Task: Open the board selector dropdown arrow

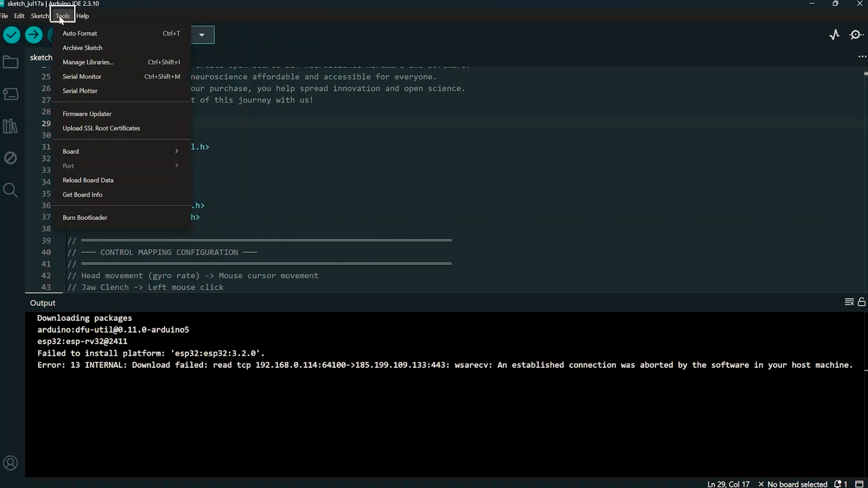Action: 202,35
